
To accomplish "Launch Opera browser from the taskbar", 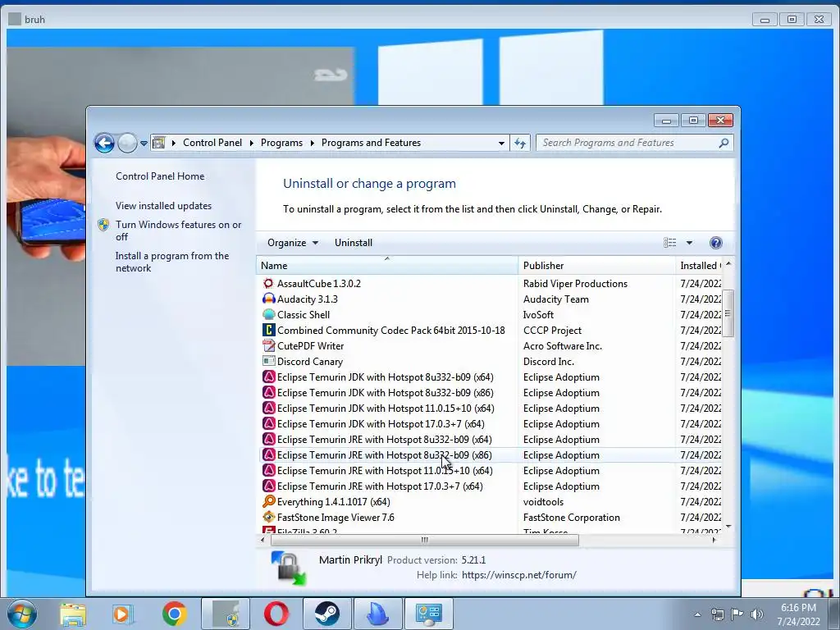I will pos(276,614).
